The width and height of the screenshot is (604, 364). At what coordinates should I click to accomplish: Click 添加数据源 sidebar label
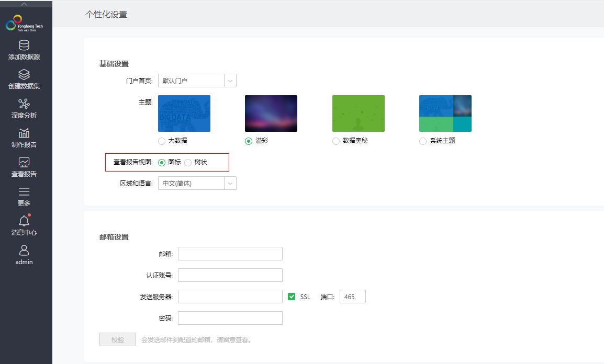pyautogui.click(x=24, y=57)
